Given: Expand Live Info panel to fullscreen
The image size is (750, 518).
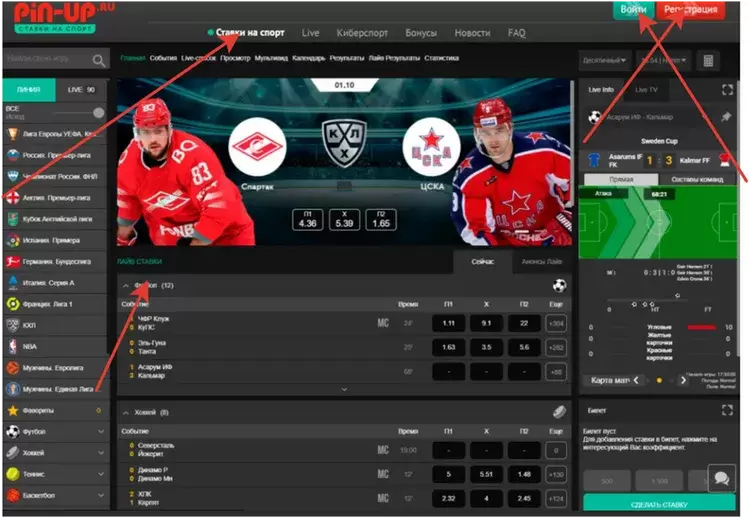Looking at the screenshot, I should (727, 90).
